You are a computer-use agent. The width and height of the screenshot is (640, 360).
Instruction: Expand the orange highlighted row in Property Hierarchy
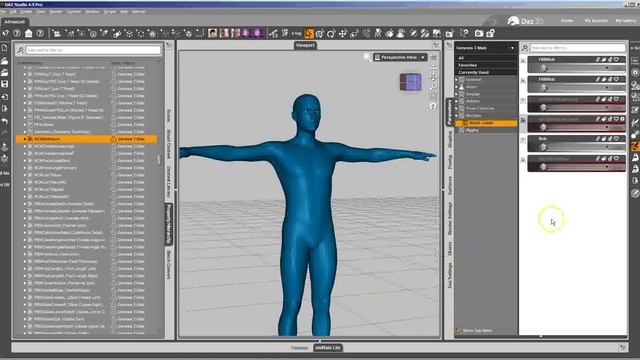[x=24, y=139]
